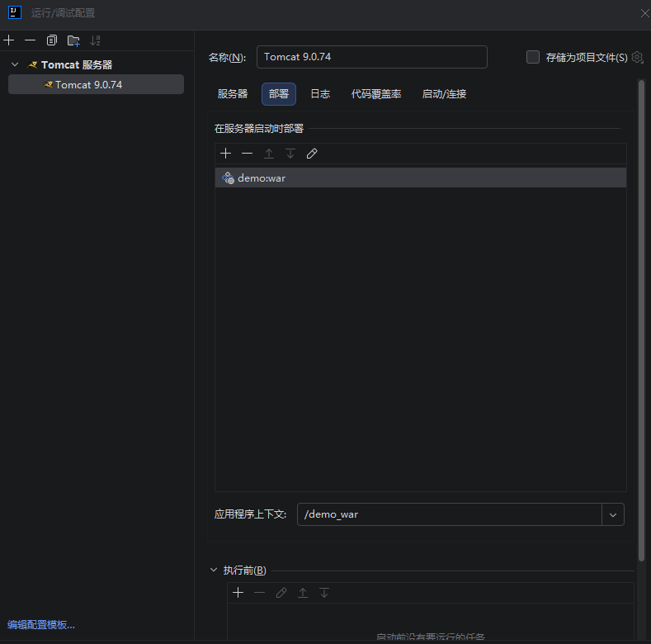
Task: Create a new configuration folder
Action: coord(73,40)
